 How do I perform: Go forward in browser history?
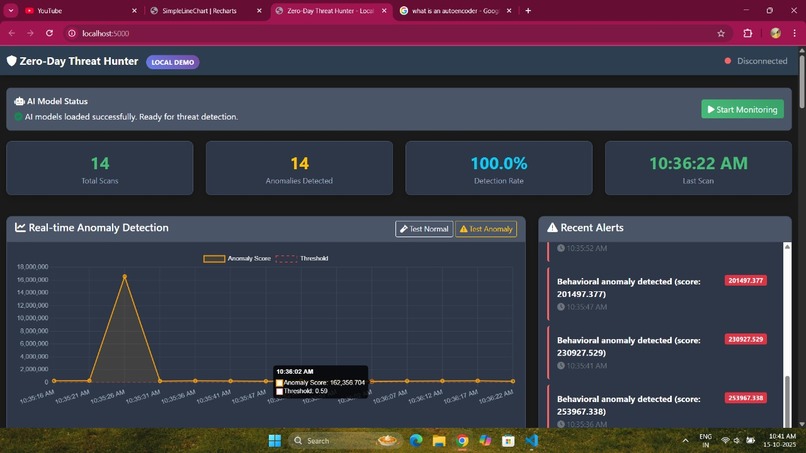click(x=30, y=33)
